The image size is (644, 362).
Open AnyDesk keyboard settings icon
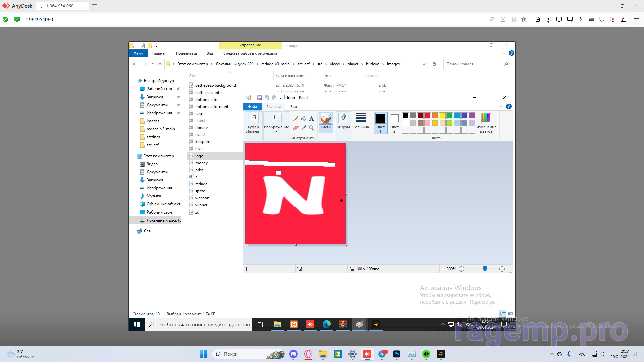point(591,19)
